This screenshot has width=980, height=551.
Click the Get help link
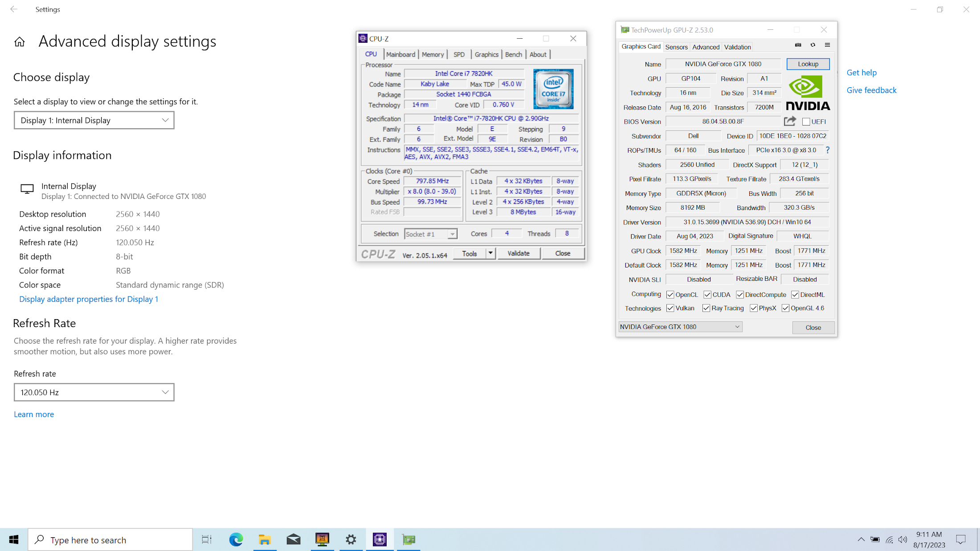(862, 73)
